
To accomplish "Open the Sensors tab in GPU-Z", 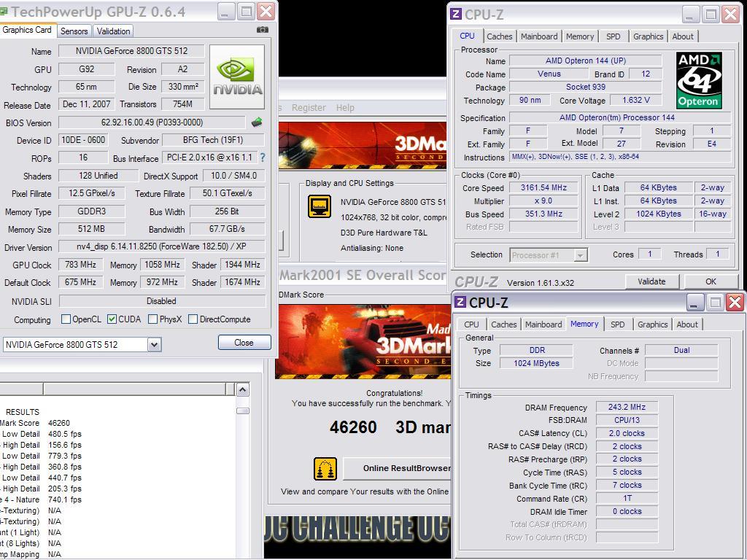I will 74,31.
